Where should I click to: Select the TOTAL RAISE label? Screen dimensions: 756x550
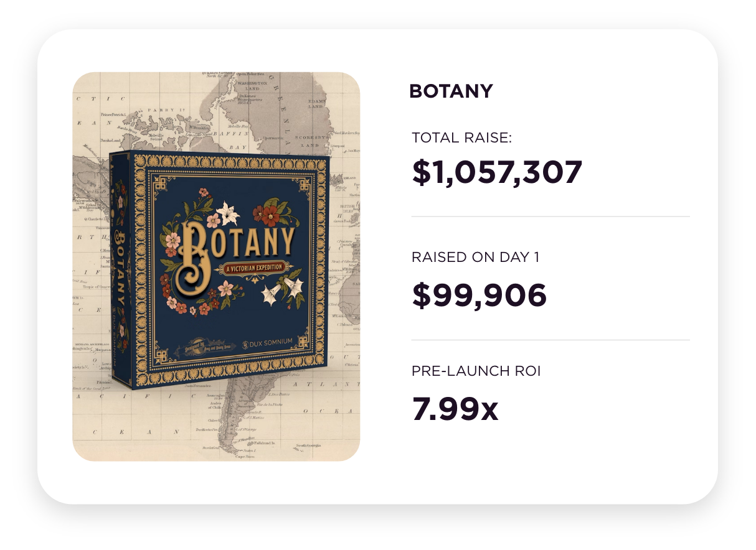pyautogui.click(x=461, y=137)
